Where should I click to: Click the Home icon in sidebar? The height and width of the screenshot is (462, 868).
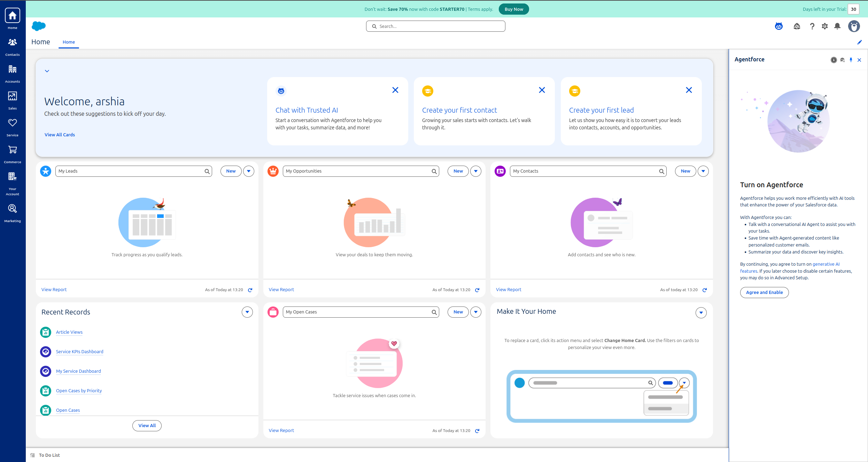pos(13,16)
